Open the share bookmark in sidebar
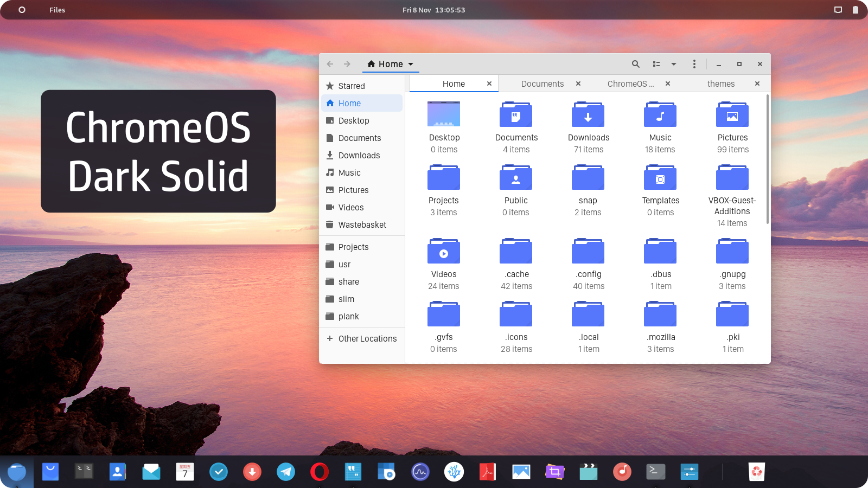The image size is (868, 488). pyautogui.click(x=362, y=281)
